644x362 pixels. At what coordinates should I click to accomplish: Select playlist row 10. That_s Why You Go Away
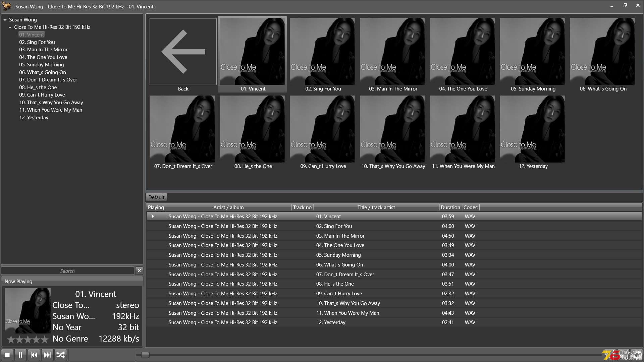(394, 303)
